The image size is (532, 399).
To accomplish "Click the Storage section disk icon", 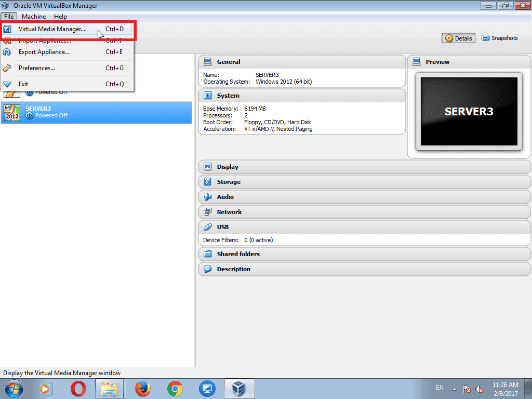I will (x=207, y=181).
